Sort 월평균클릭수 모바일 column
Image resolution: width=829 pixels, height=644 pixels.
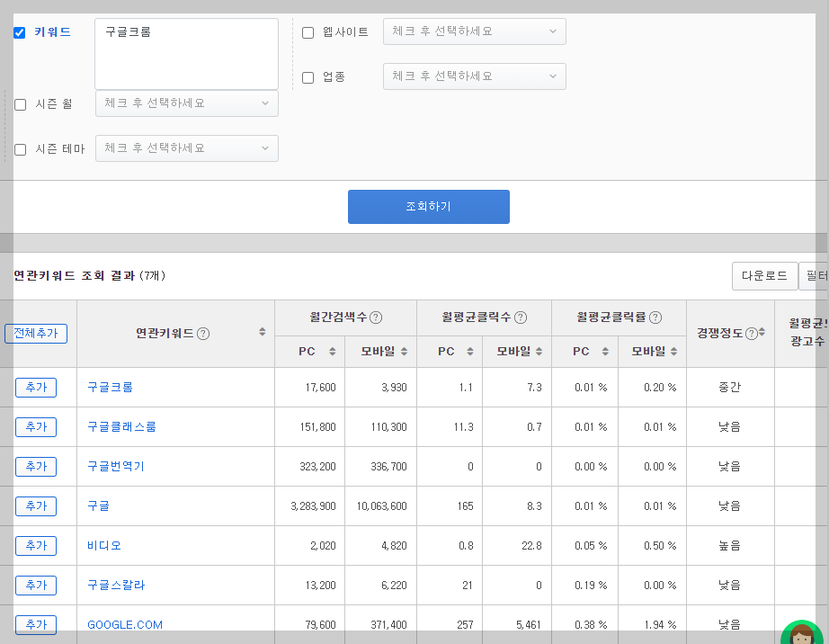click(539, 352)
